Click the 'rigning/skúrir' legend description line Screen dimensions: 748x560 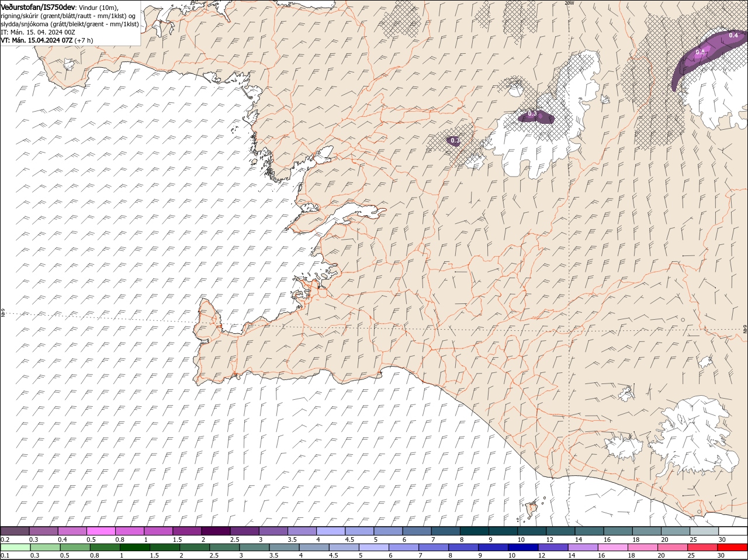68,16
